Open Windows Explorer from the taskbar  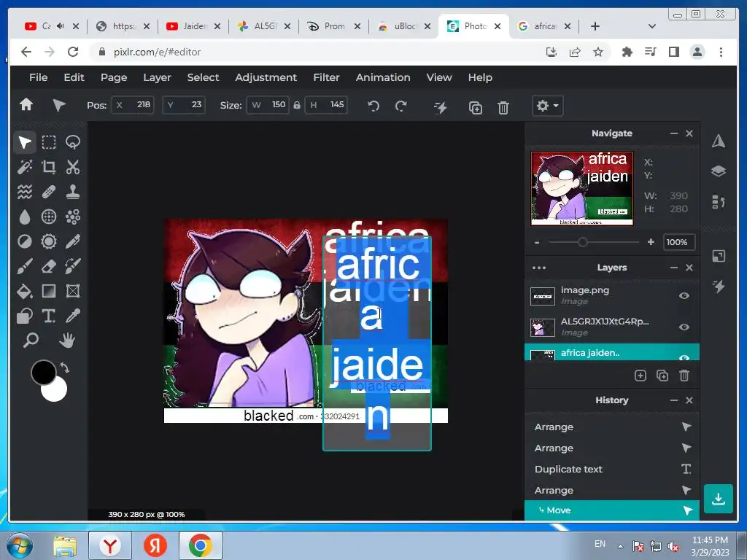[65, 545]
